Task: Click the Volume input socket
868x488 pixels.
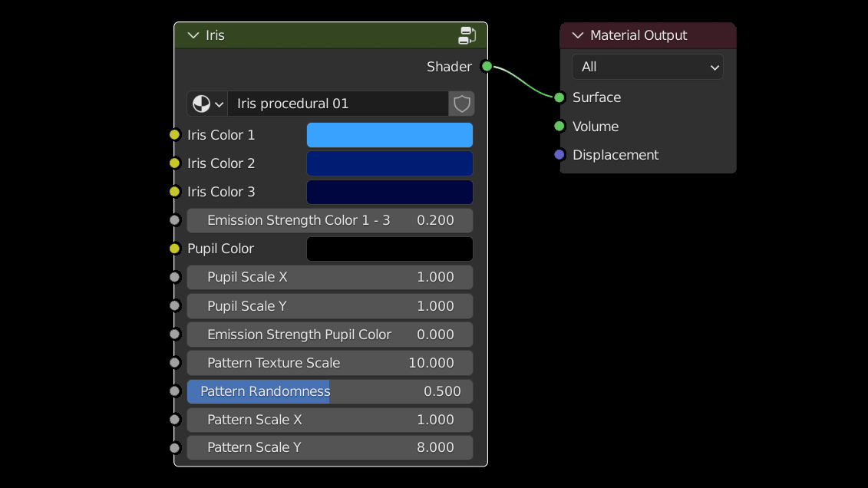Action: click(559, 127)
